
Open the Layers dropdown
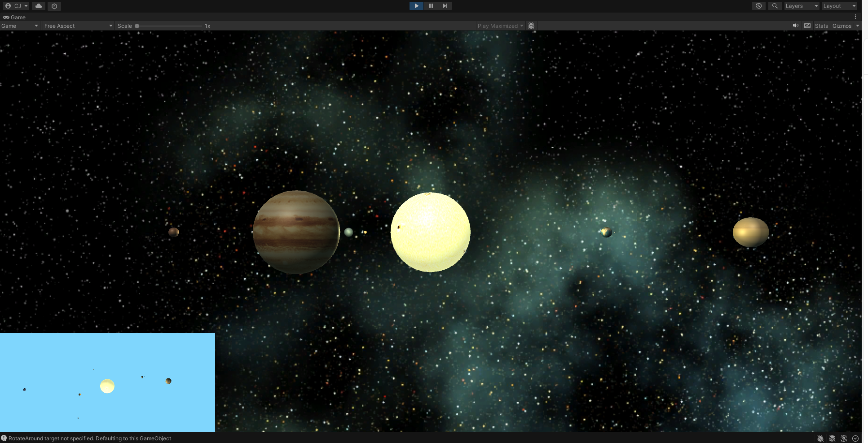click(802, 6)
